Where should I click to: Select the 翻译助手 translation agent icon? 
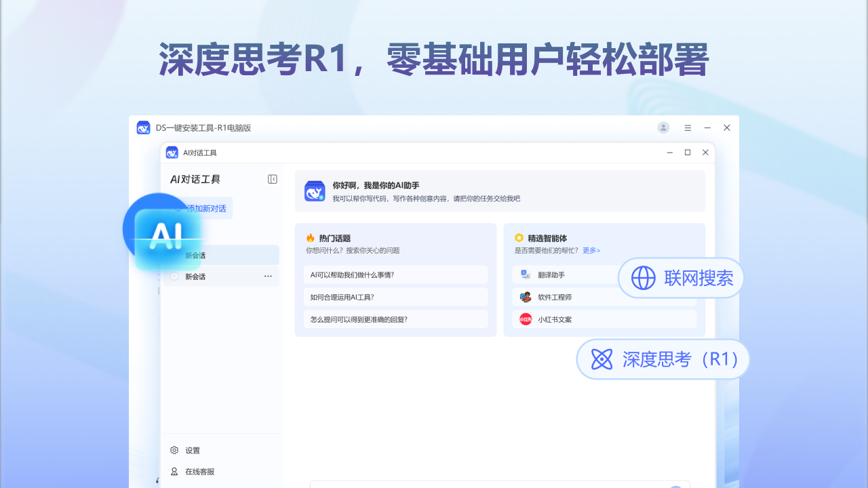(x=524, y=274)
